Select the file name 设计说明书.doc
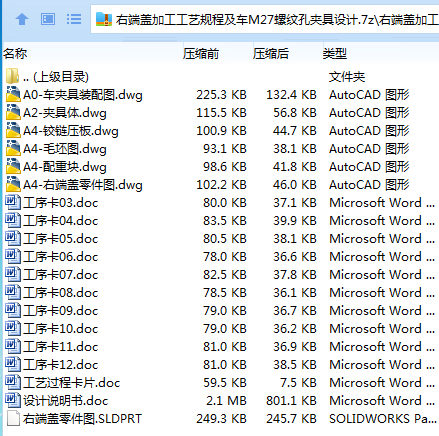 (x=66, y=401)
